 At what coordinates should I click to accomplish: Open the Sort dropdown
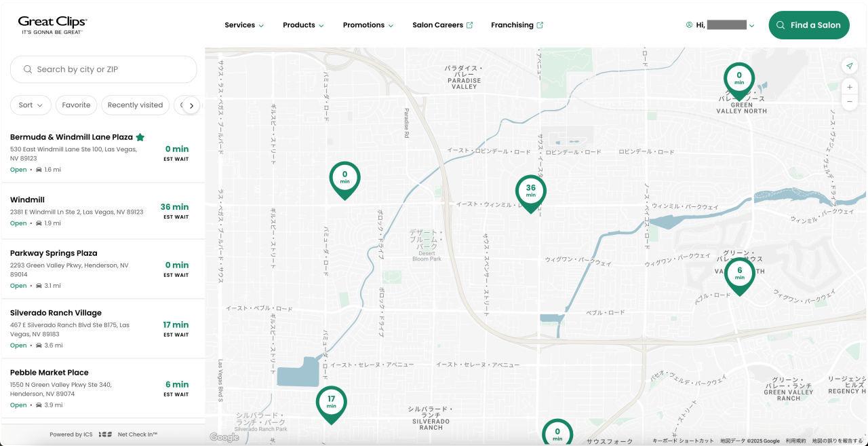point(31,105)
